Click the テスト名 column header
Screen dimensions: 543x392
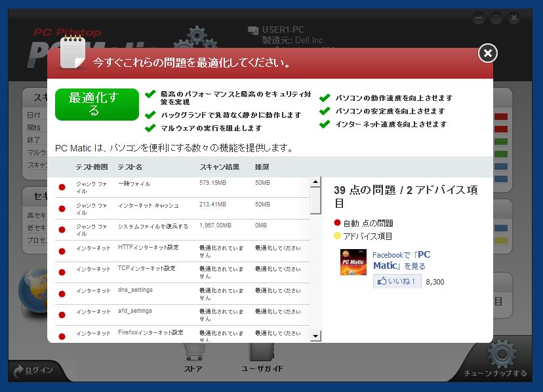pos(130,167)
